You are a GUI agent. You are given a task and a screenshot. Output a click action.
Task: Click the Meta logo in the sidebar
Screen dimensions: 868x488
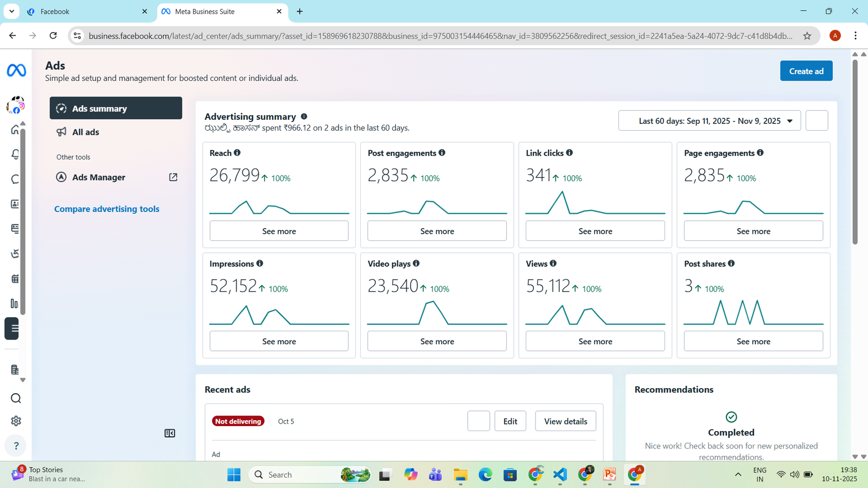[x=16, y=70]
